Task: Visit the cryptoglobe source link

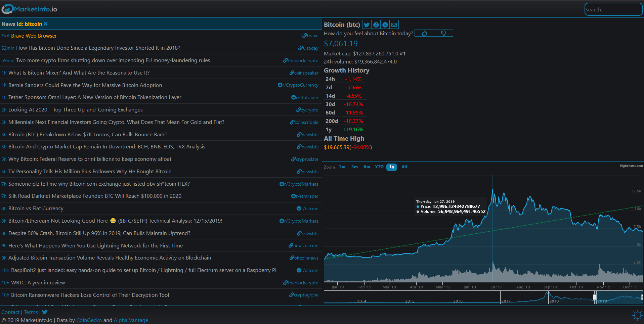Action: 304,295
